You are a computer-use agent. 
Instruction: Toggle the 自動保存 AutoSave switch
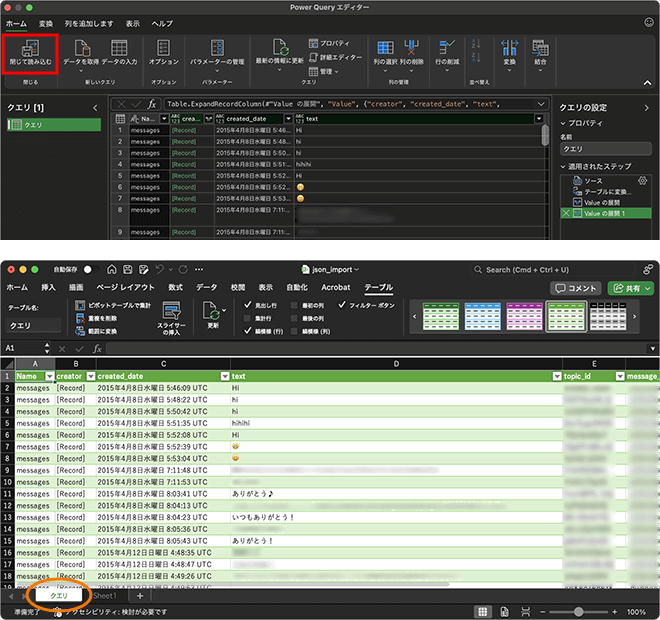[91, 269]
